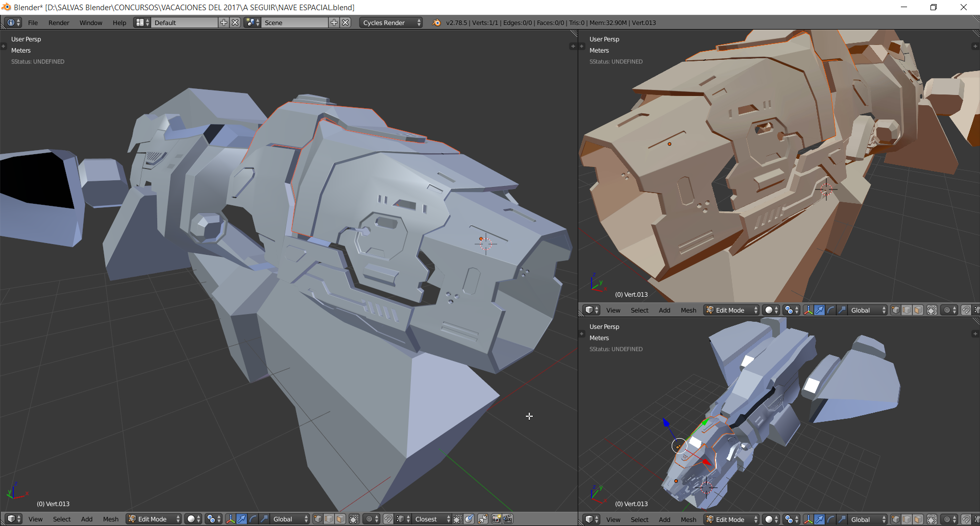
Task: Open pivot point selector in lower-right viewport
Action: pos(791,519)
